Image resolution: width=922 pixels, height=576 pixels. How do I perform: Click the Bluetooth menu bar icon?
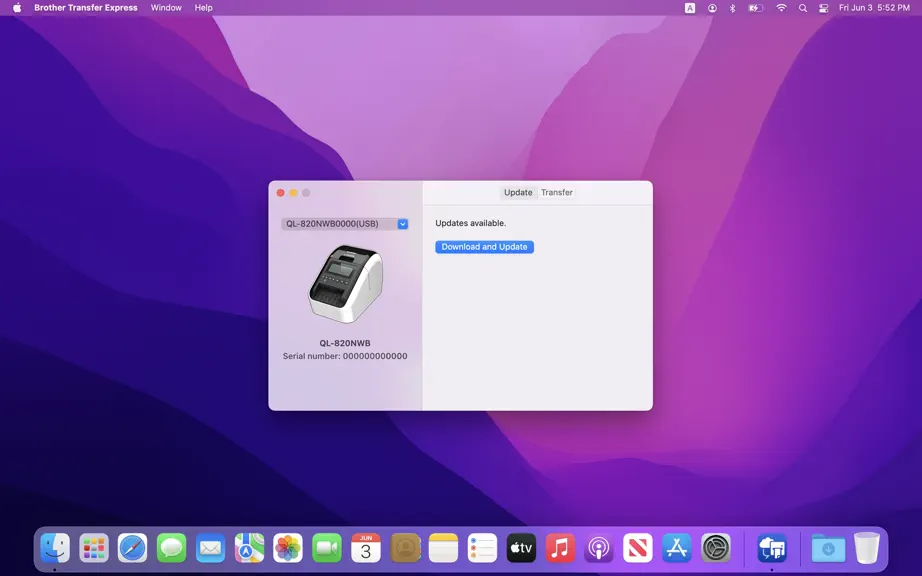732,8
